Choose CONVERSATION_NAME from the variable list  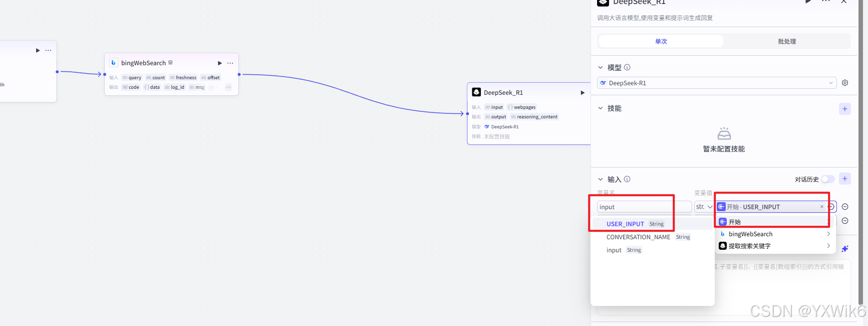652,237
